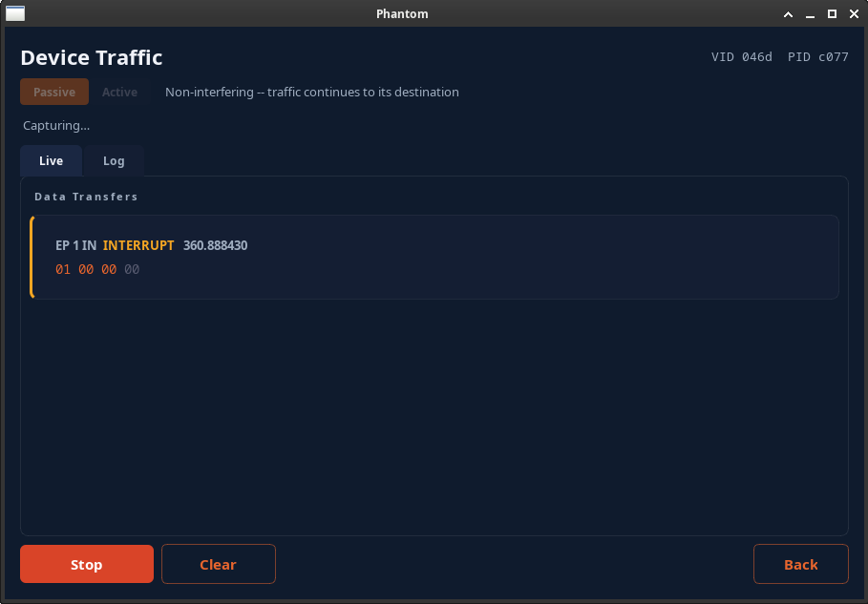Open the window menu icon in title bar
This screenshot has height=604, width=868.
[15, 13]
